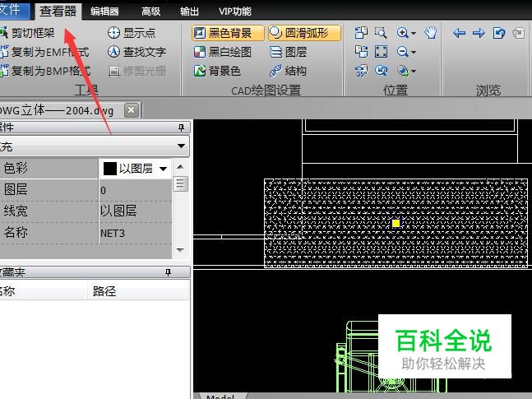This screenshot has height=399, width=532.
Task: Pin the properties panel
Action: click(181, 128)
